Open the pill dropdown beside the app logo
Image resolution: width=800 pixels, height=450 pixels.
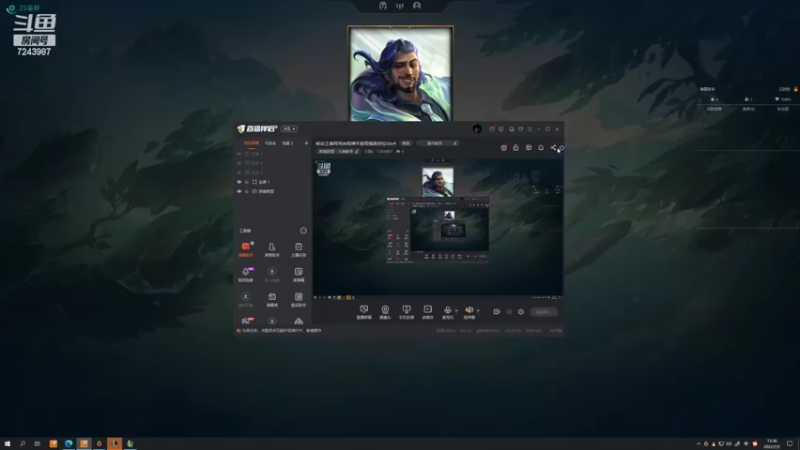click(289, 129)
